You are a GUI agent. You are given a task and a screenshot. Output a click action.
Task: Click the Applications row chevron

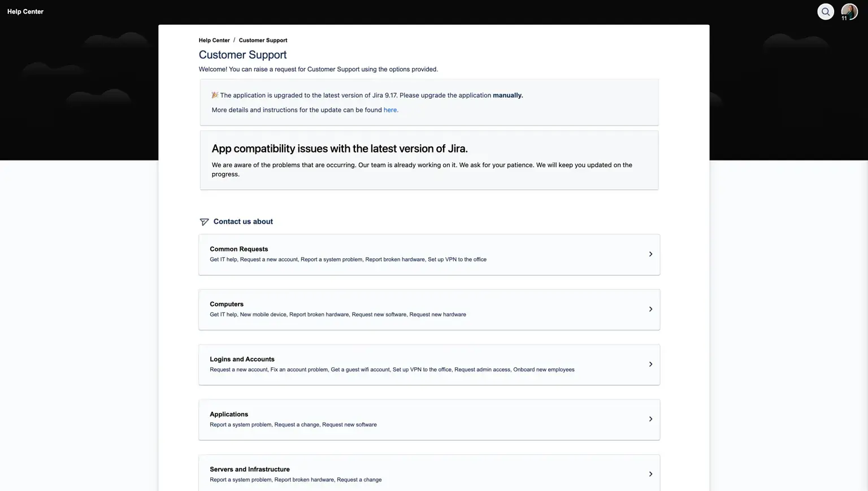[x=650, y=419]
